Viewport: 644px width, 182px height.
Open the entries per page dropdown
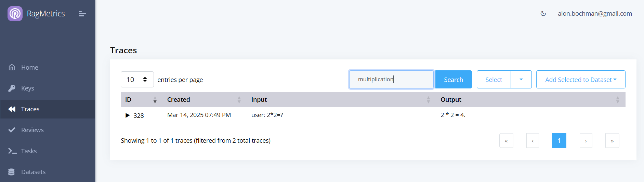click(x=137, y=80)
